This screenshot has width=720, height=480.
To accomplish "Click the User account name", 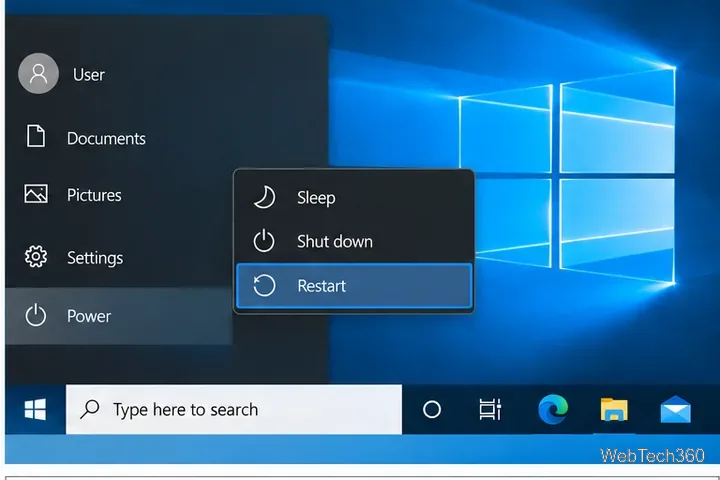I will 89,74.
